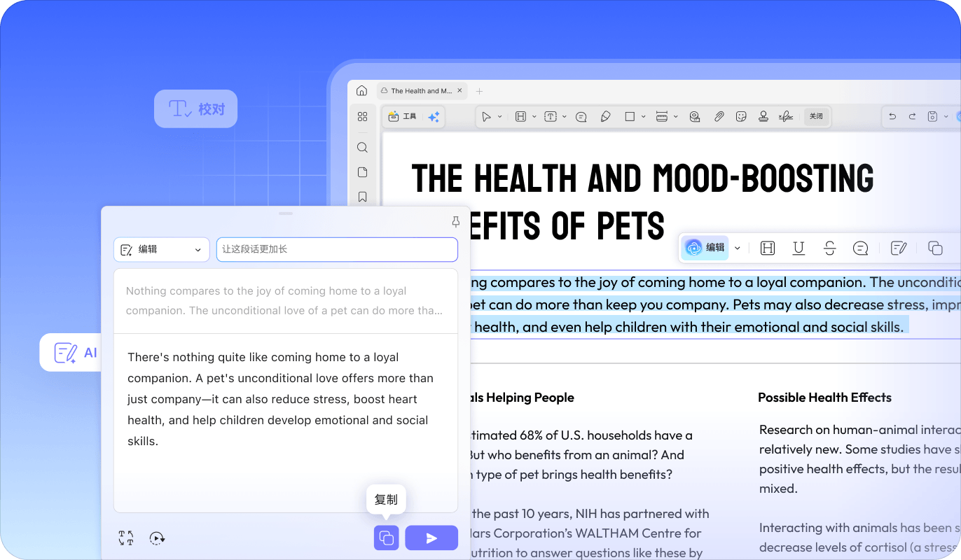Undo the last action
The width and height of the screenshot is (961, 560).
tap(892, 117)
